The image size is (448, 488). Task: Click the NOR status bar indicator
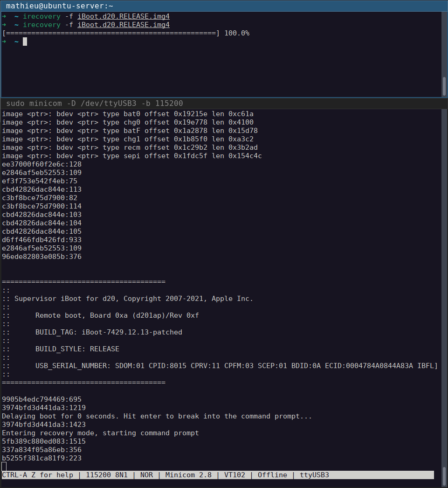click(146, 475)
